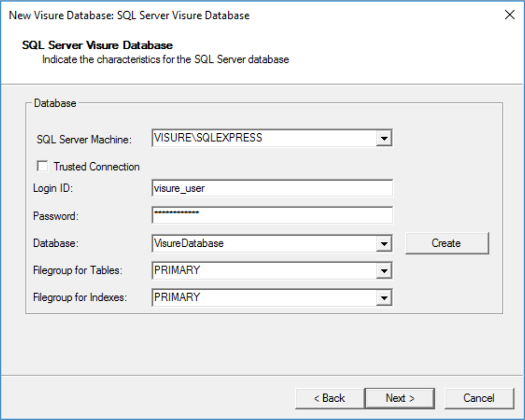Open the SQL Server Machine dropdown
The width and height of the screenshot is (525, 420).
384,138
